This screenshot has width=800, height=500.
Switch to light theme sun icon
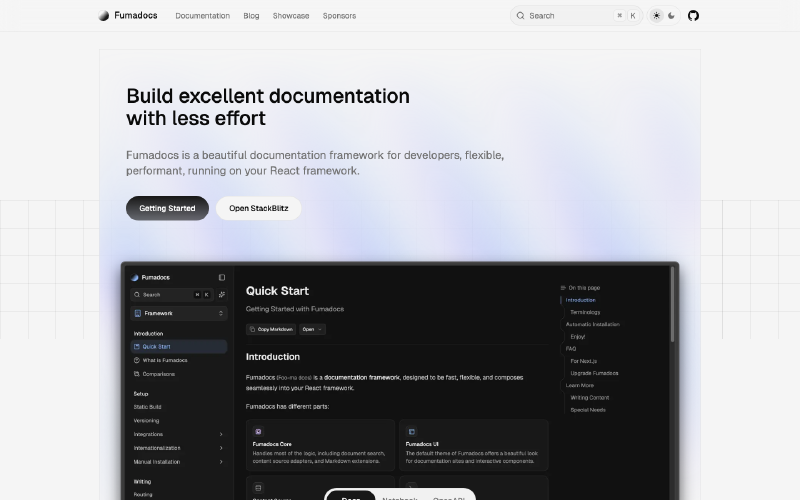point(657,16)
